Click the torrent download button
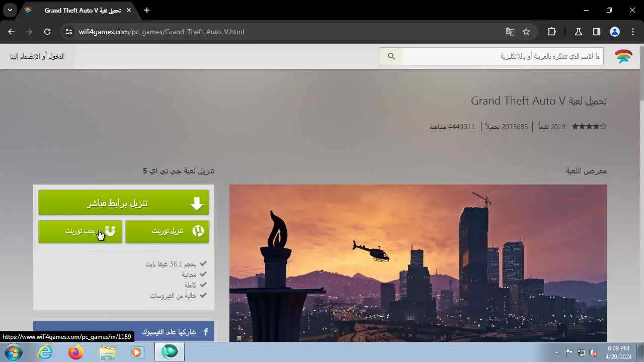This screenshot has width=644, height=362. [x=167, y=231]
